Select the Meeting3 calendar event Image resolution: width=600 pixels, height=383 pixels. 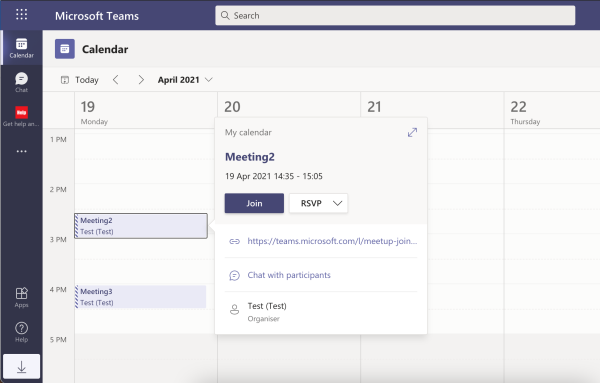(140, 297)
